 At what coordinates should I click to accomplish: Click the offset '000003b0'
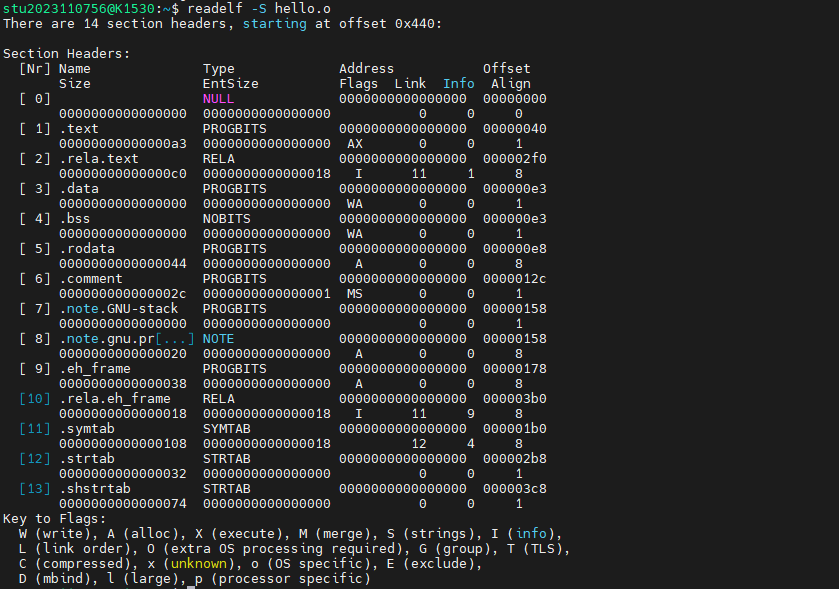click(x=515, y=398)
